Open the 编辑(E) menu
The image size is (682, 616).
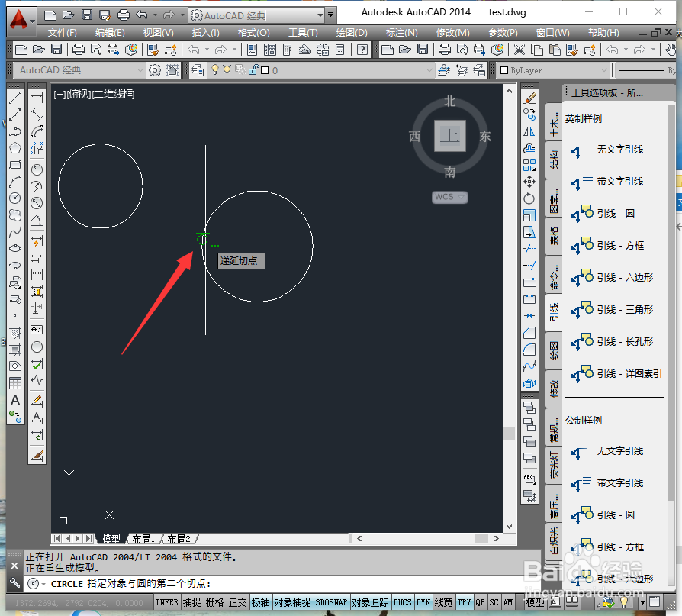pos(110,33)
